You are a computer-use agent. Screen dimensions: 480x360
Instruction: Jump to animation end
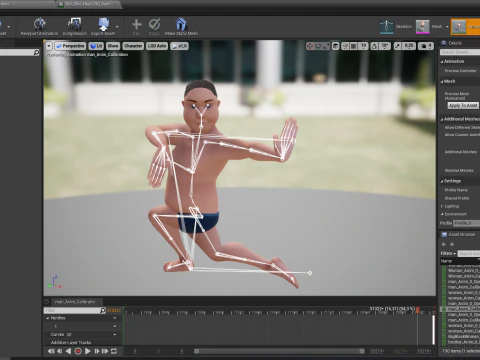pyautogui.click(x=105, y=351)
